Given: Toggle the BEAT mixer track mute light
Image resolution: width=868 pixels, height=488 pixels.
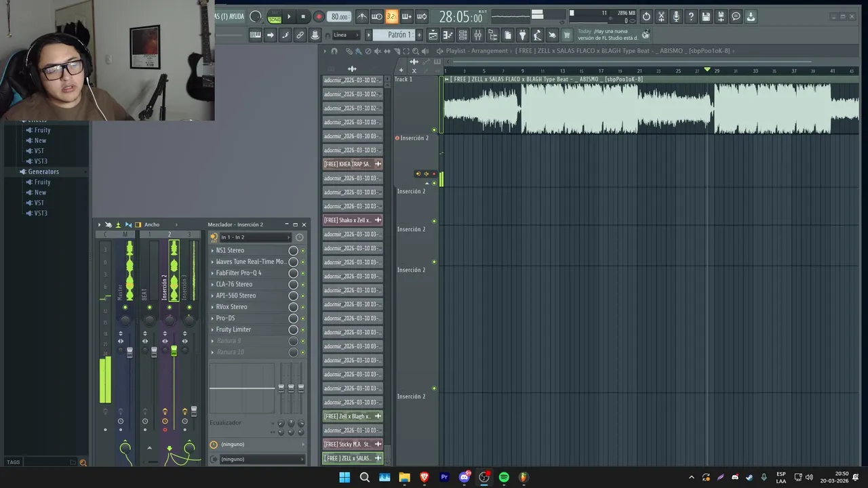Looking at the screenshot, I should click(x=150, y=307).
